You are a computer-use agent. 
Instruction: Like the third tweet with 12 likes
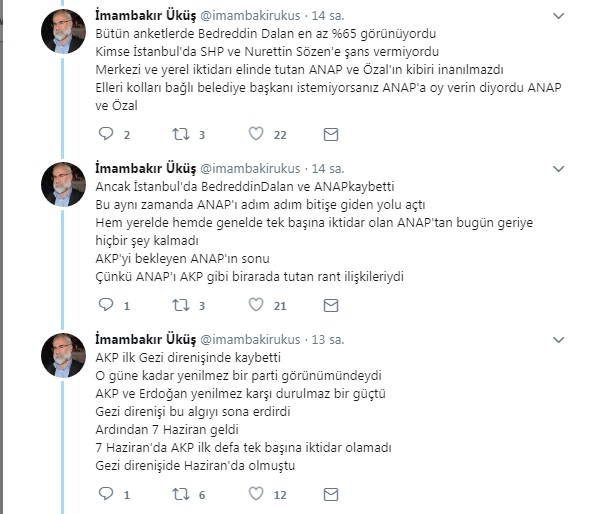point(255,494)
